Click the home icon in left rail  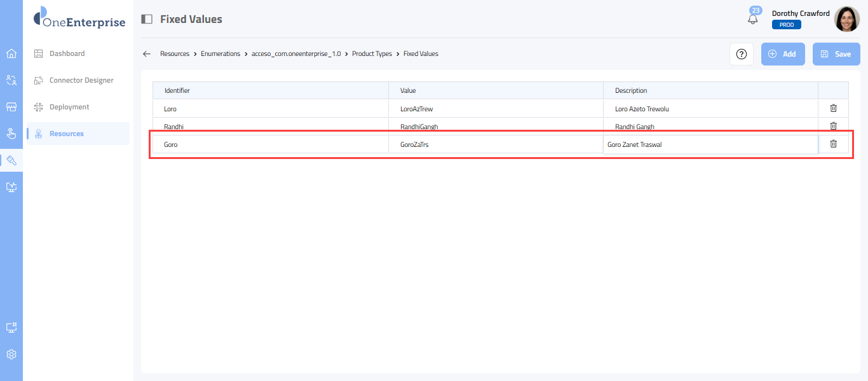(11, 53)
